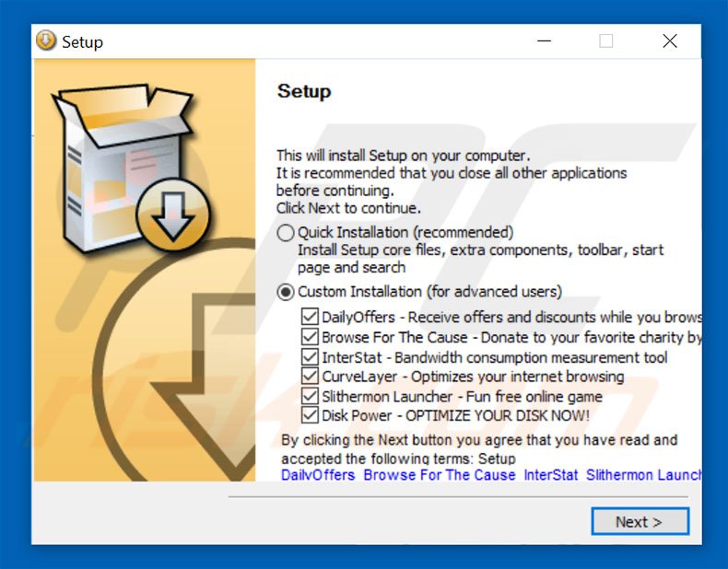728x569 pixels.
Task: Open the Slithermon Launcher terms link
Action: pyautogui.click(x=643, y=475)
